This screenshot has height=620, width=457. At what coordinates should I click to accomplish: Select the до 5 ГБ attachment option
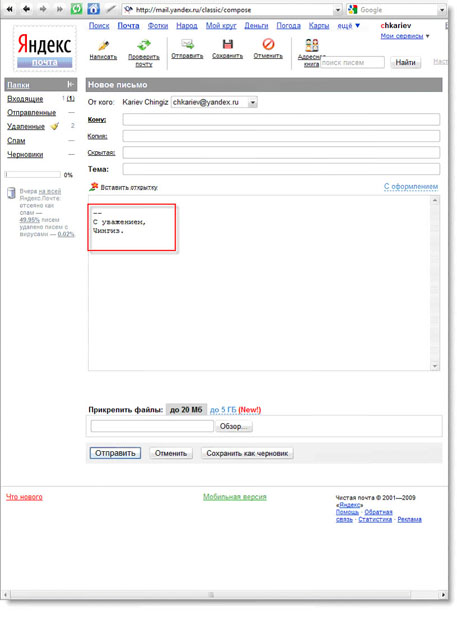click(223, 410)
